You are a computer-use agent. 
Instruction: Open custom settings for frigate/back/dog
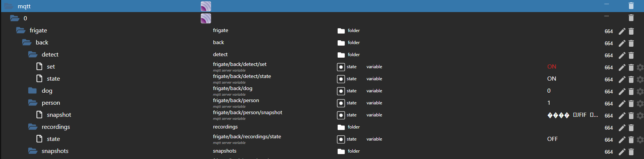pyautogui.click(x=640, y=92)
